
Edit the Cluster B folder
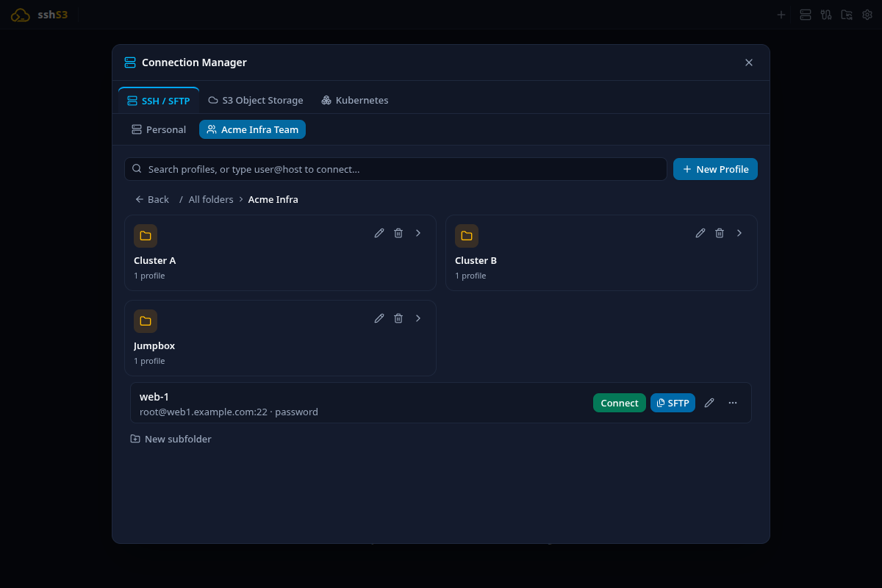coord(700,233)
